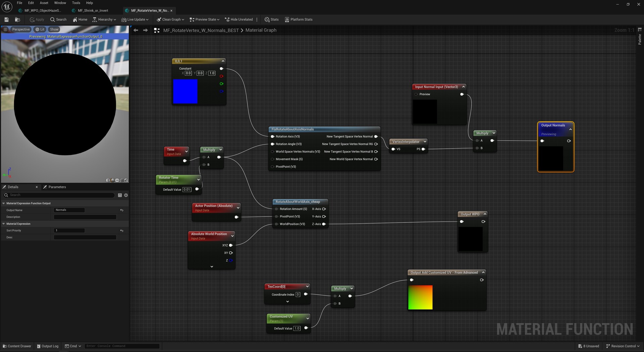Open the Clean Graph dropdown
The height and width of the screenshot is (352, 644).
tap(170, 19)
